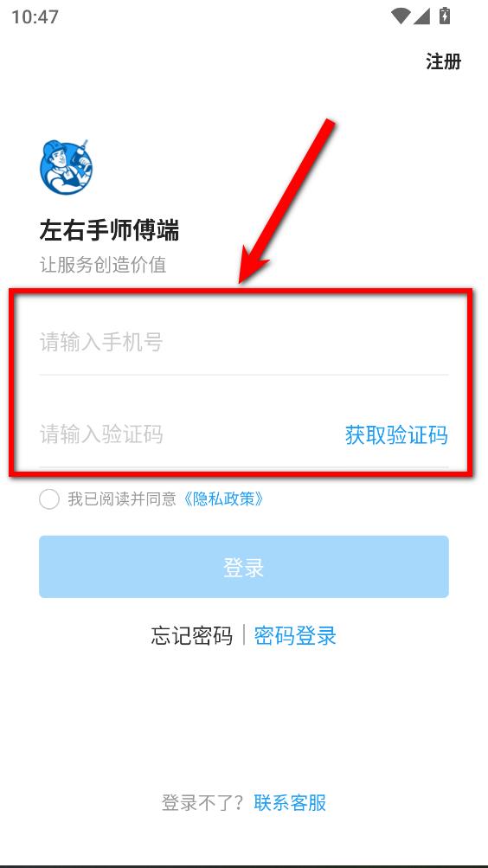
Task: Select 忘记密码 to reset password
Action: [191, 635]
